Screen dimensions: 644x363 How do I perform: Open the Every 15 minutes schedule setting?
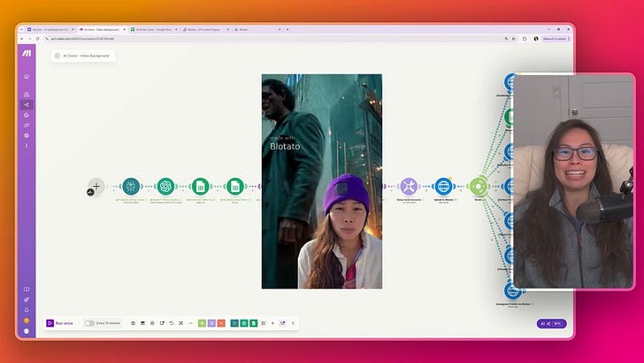(109, 323)
